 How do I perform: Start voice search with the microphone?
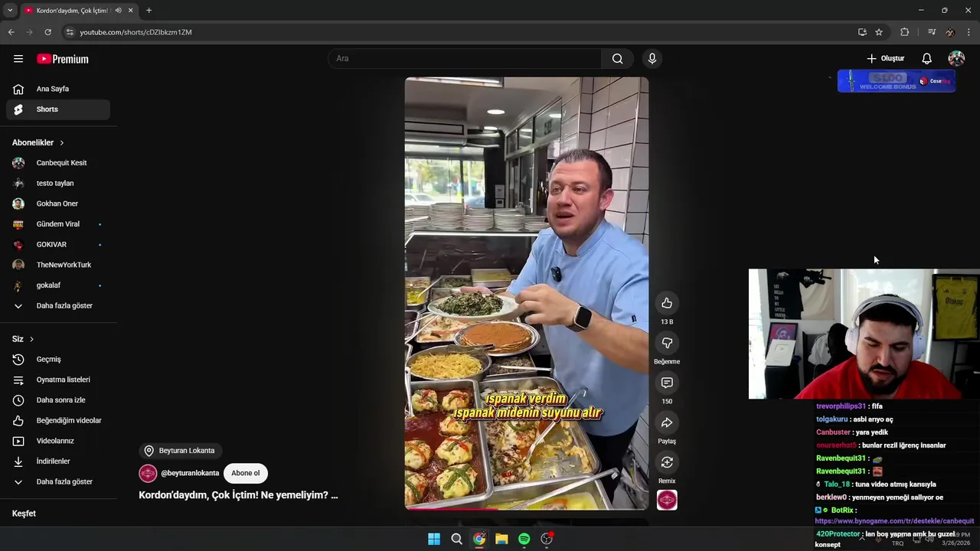[x=652, y=59]
